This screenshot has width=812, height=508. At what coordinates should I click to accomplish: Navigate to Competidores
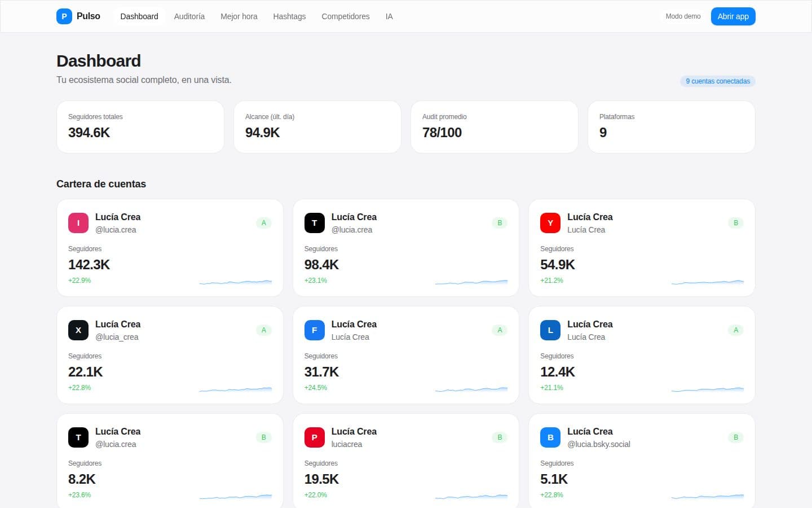346,16
